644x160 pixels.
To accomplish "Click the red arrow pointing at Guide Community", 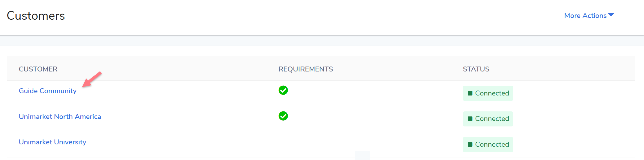I will [x=92, y=80].
